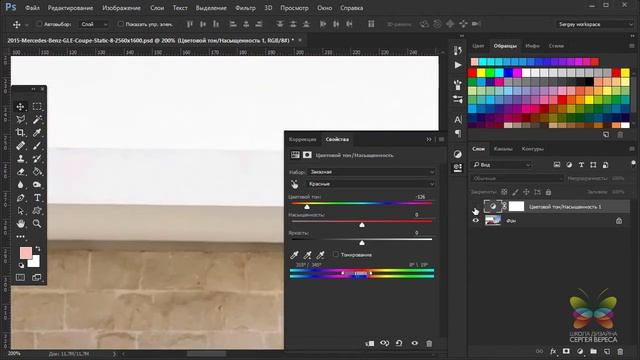Switch to the Каналы tab
The height and width of the screenshot is (360, 640).
[x=503, y=149]
